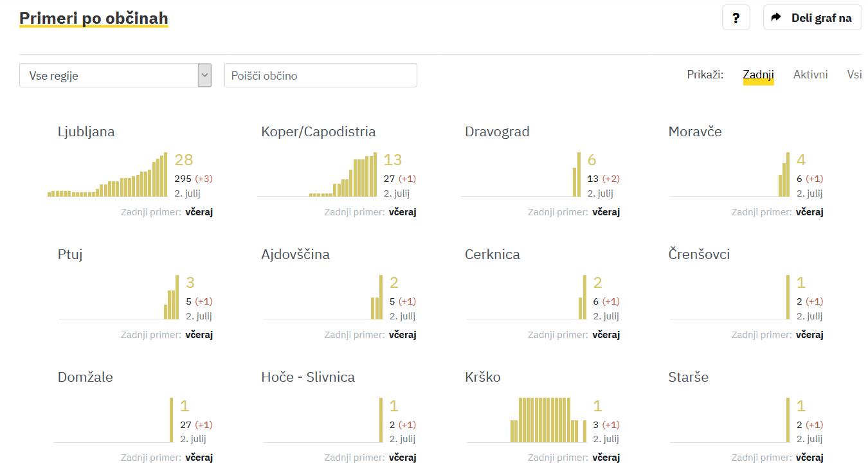
Task: Click the Moravče municipality title
Action: click(x=695, y=132)
